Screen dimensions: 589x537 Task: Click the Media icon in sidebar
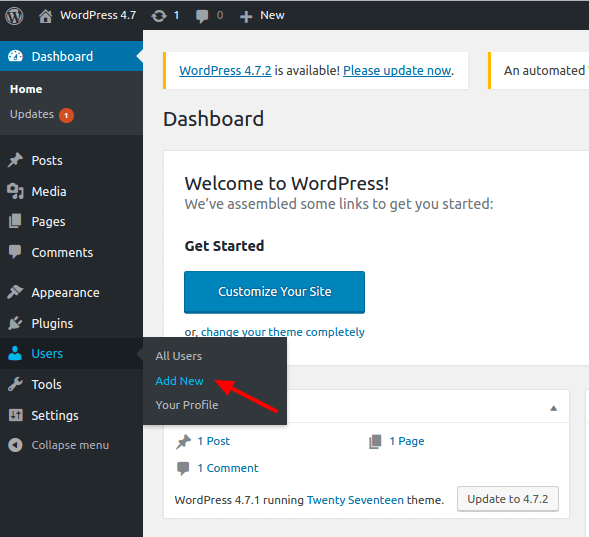(15, 191)
